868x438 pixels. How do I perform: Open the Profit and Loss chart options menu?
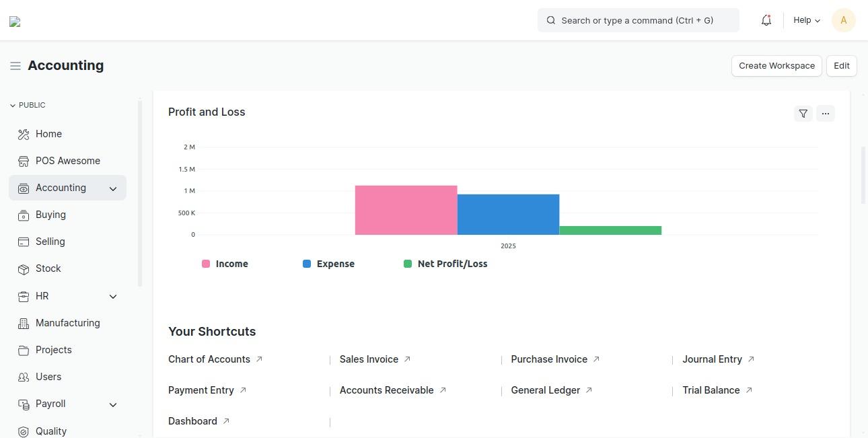pos(826,113)
